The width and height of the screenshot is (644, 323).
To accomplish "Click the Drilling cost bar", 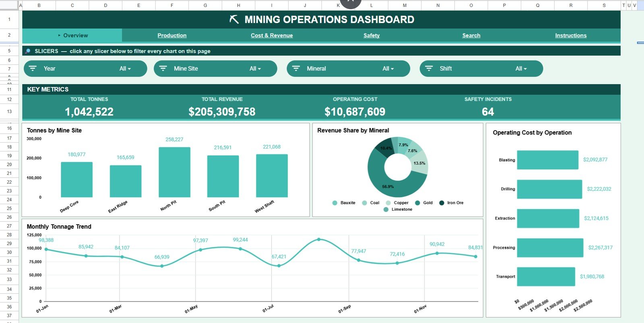I will [549, 189].
